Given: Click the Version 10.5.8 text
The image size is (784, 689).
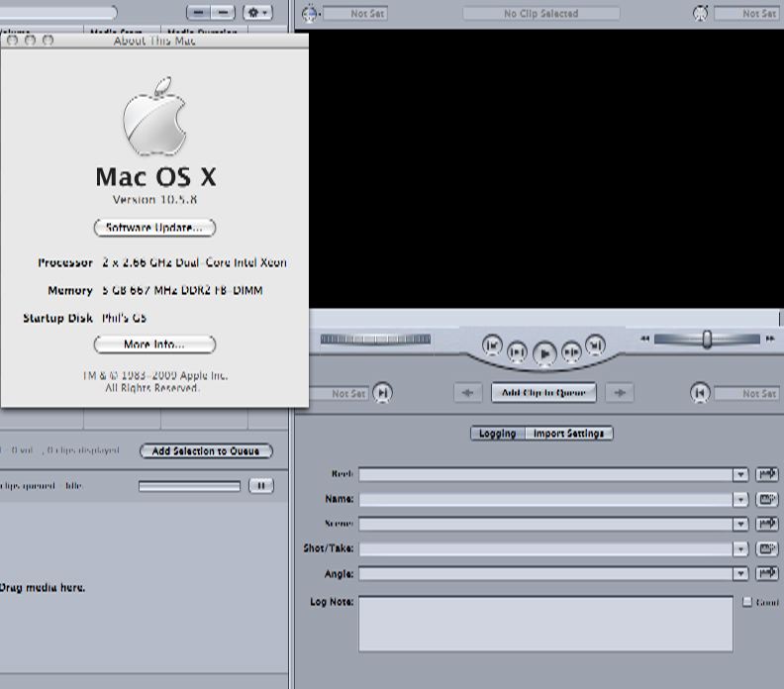Looking at the screenshot, I should click(x=154, y=200).
